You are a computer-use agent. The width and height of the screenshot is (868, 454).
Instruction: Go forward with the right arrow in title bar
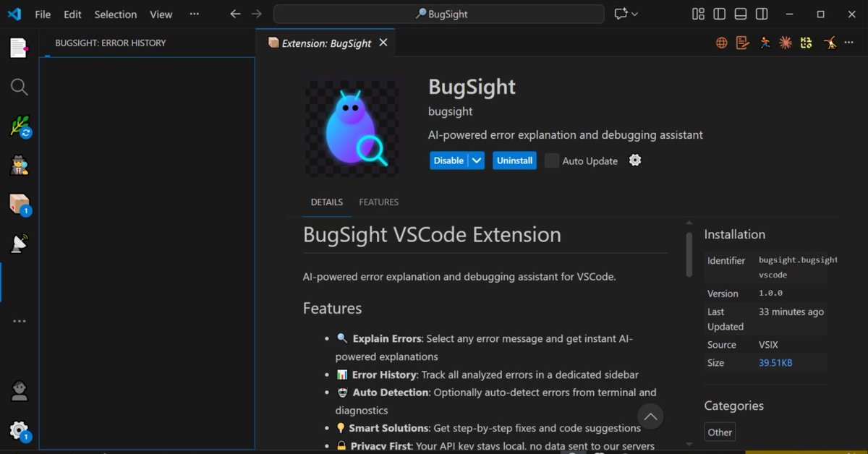point(256,14)
